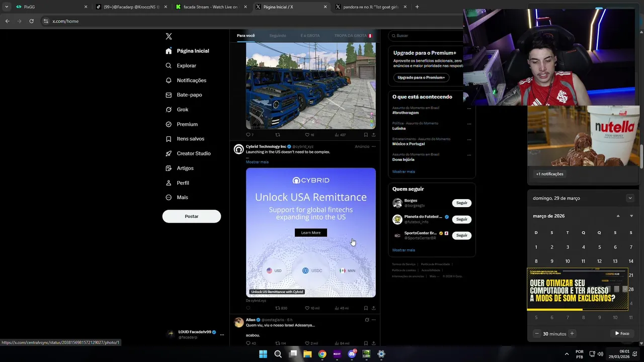The image size is (644, 362).
Task: Decrease focus time from 30 minutos
Action: coord(537,334)
